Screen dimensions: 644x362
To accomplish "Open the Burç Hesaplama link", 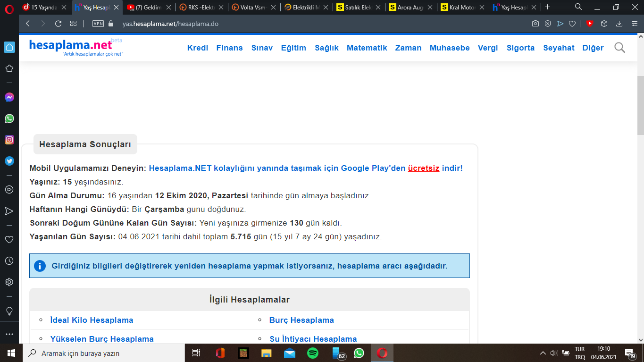I will [301, 320].
